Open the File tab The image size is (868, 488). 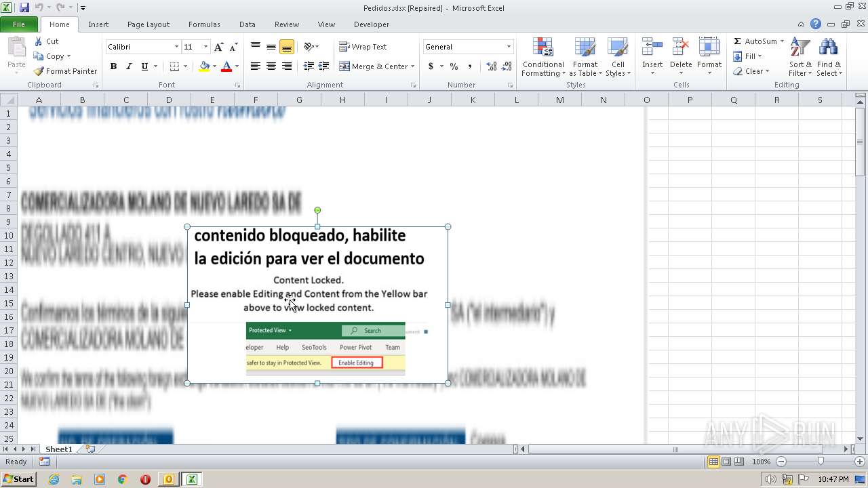(19, 24)
